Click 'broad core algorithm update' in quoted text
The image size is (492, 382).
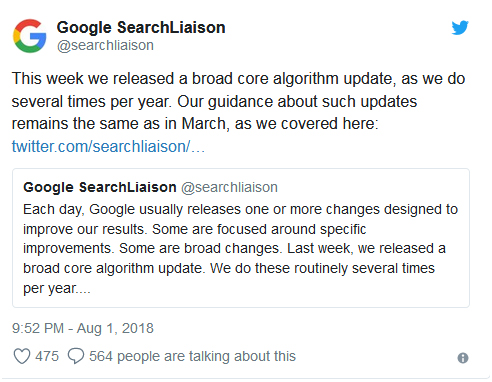[x=113, y=268]
